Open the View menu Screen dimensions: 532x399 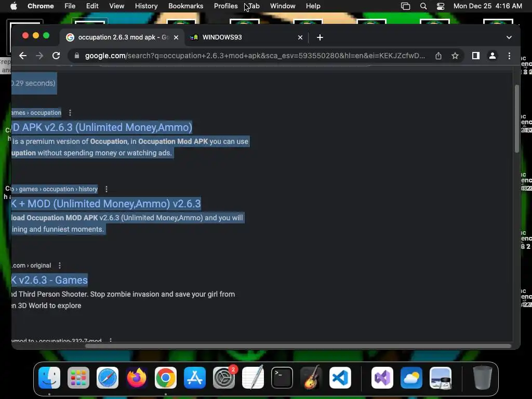(117, 6)
